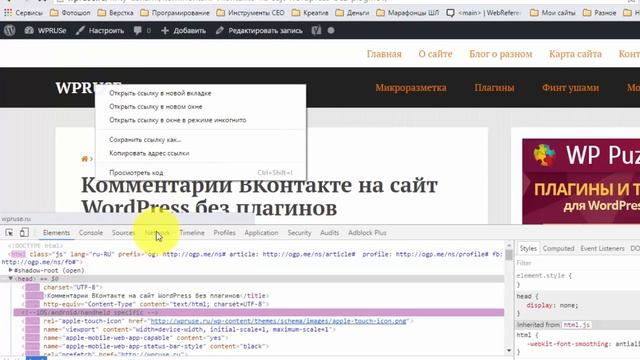Open the Креатив bookmarks folder
Screen dimensions: 640x360
(x=310, y=13)
